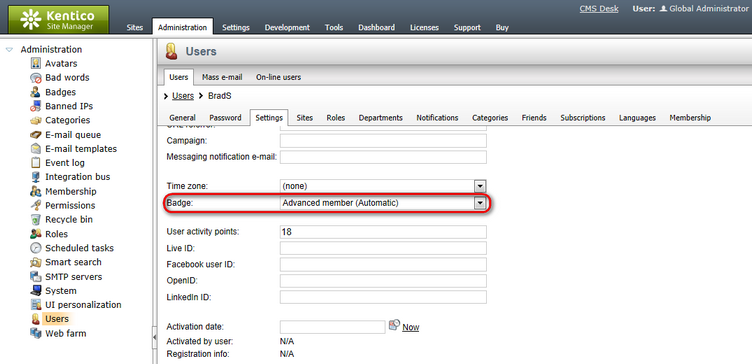Collapse the Administration tree node

click(9, 50)
